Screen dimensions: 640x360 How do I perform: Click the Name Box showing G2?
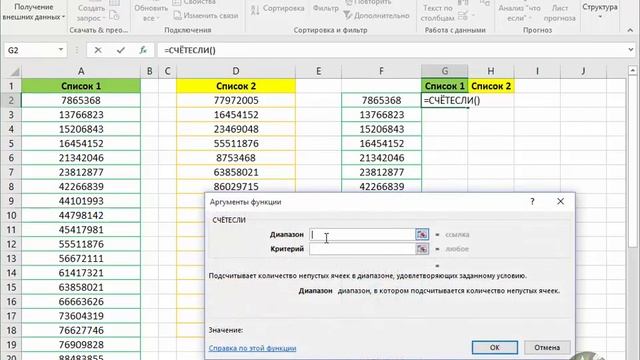tap(31, 50)
